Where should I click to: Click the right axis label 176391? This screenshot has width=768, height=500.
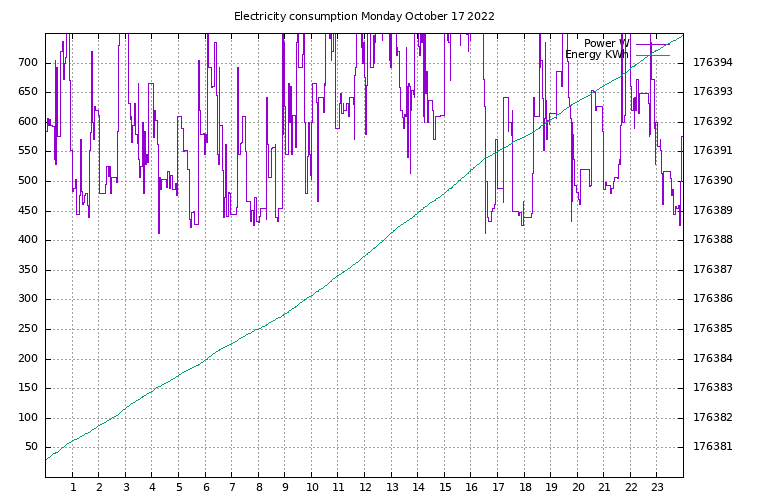(713, 151)
